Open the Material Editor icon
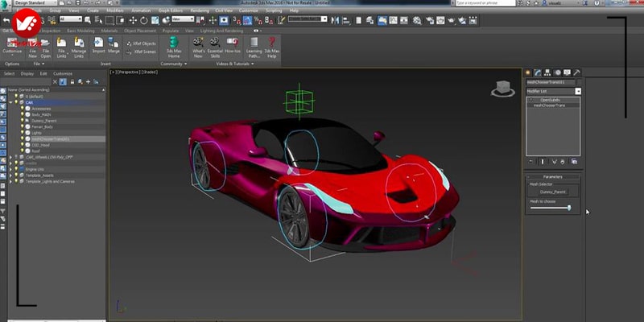 click(417, 20)
